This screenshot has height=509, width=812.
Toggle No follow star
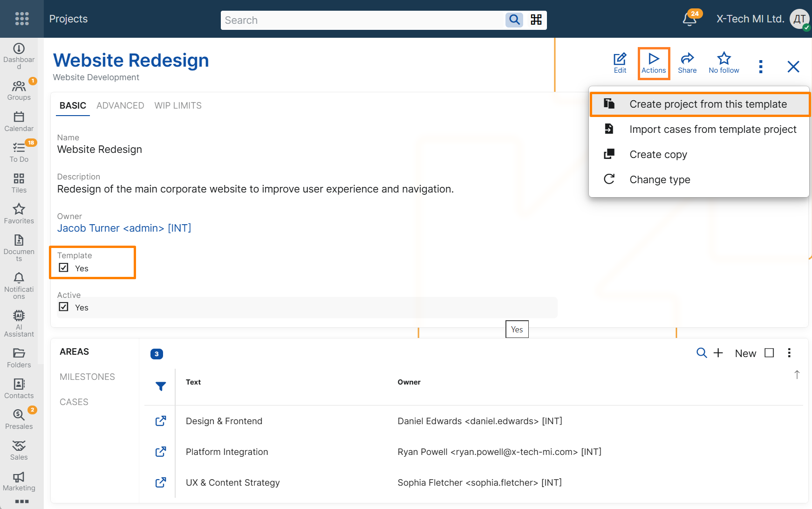pyautogui.click(x=724, y=63)
